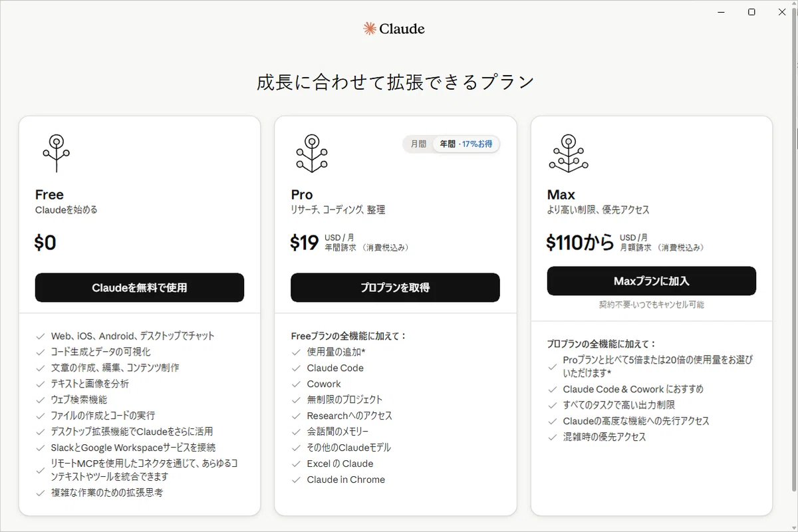This screenshot has width=798, height=532.
Task: Click the Claude Code & Cowork におすすめ feature
Action: coord(633,389)
